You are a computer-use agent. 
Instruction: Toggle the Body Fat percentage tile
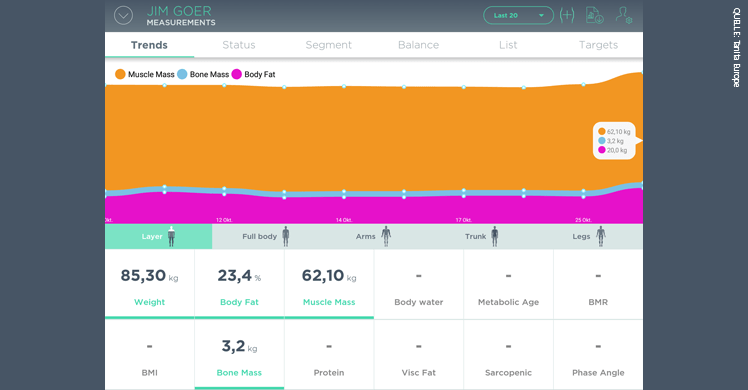tap(239, 284)
